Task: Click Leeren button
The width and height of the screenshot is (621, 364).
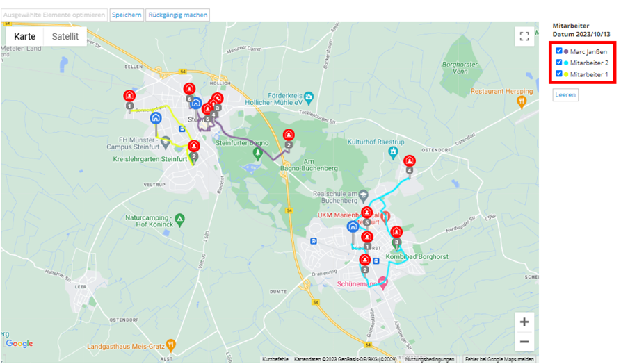Action: [x=565, y=95]
